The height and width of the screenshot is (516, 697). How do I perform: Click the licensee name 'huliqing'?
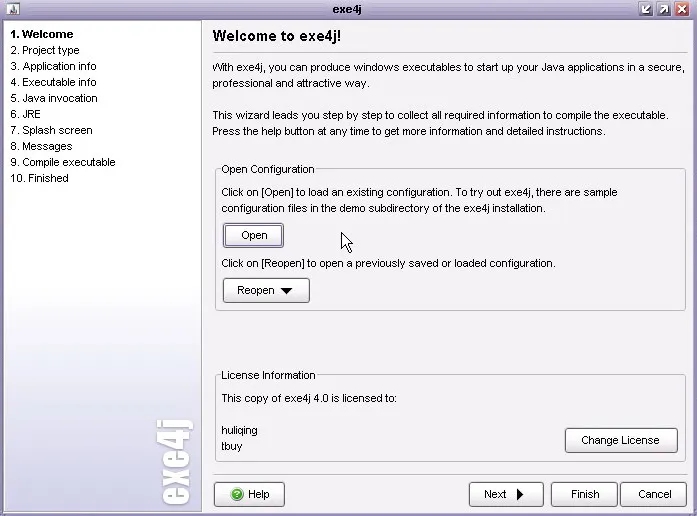coord(239,430)
